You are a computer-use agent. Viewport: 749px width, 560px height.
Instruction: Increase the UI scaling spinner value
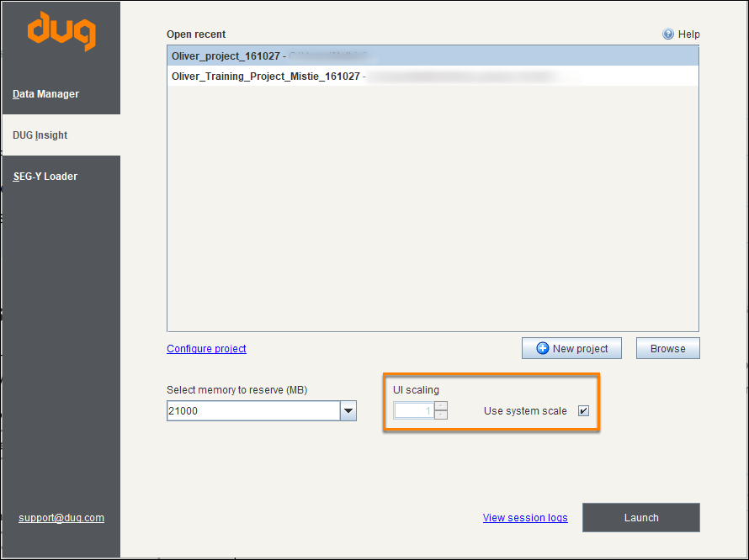coord(441,406)
